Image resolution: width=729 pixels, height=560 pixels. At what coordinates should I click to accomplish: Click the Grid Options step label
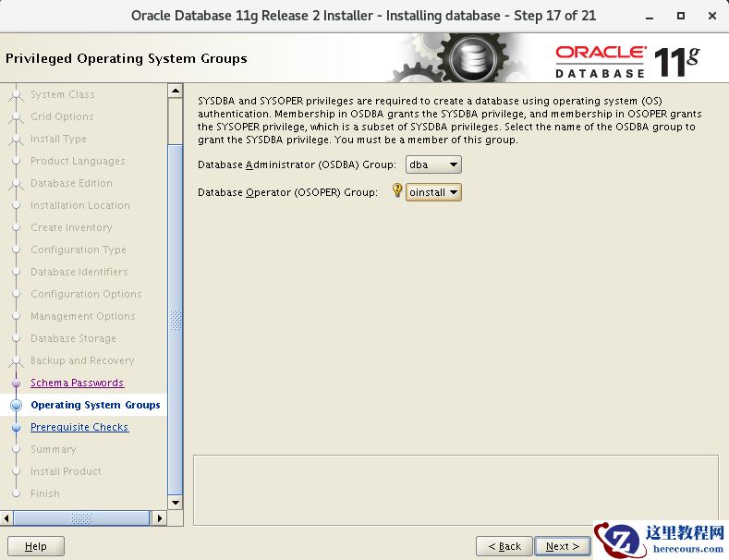pyautogui.click(x=62, y=116)
